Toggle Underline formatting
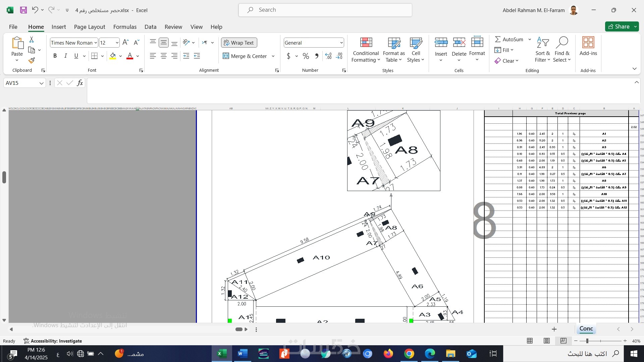Viewport: 644px width, 362px height. (76, 56)
